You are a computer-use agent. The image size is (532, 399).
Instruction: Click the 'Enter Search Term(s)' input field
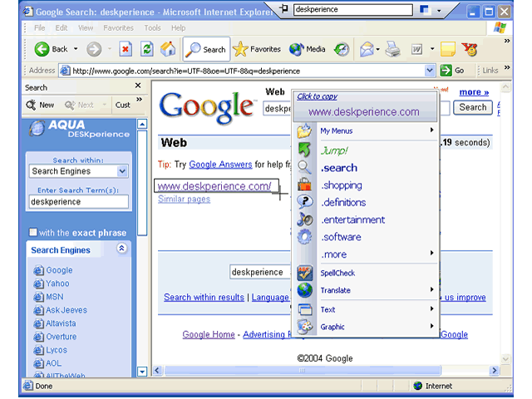[x=78, y=201]
